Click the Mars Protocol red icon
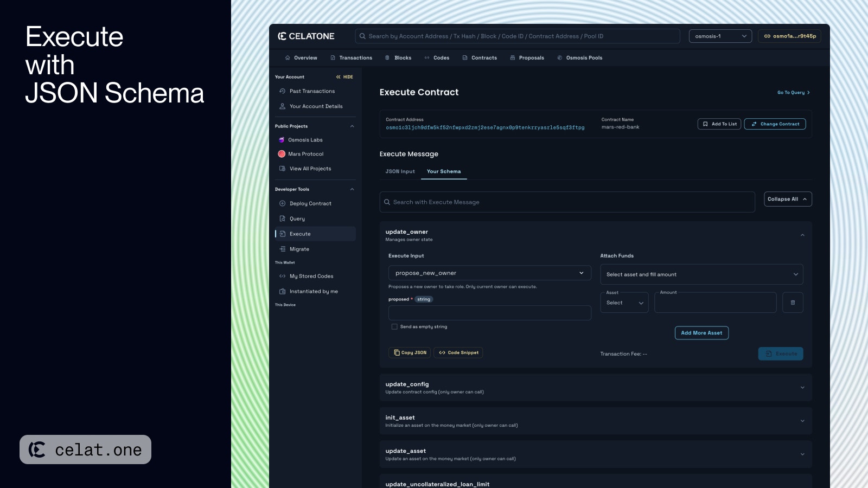868x488 pixels. point(282,154)
